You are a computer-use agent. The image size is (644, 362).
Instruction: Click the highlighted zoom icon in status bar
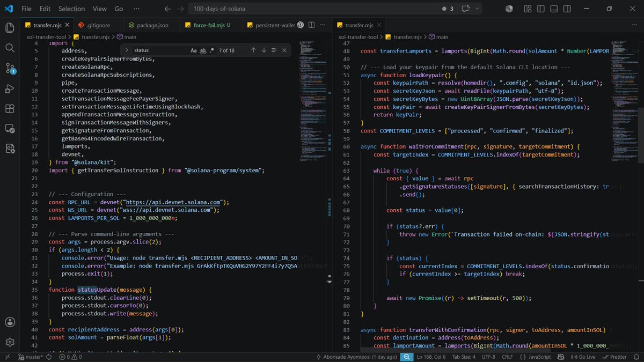pyautogui.click(x=406, y=357)
